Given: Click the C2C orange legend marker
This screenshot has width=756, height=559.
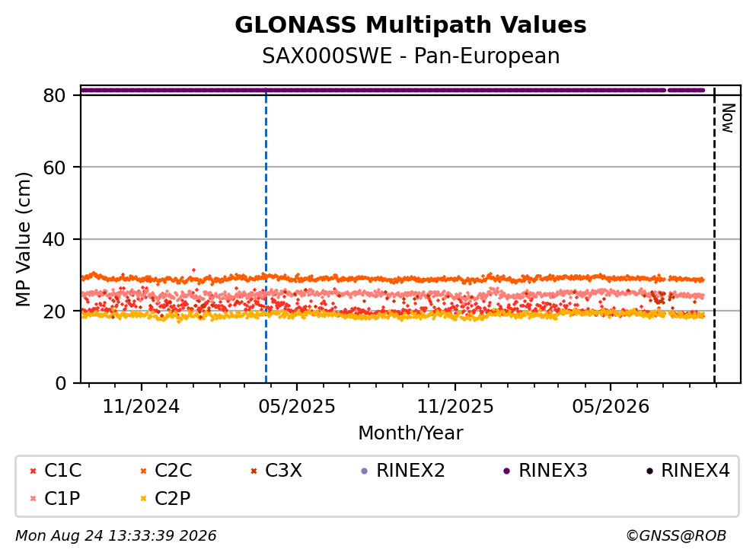Looking at the screenshot, I should (143, 471).
